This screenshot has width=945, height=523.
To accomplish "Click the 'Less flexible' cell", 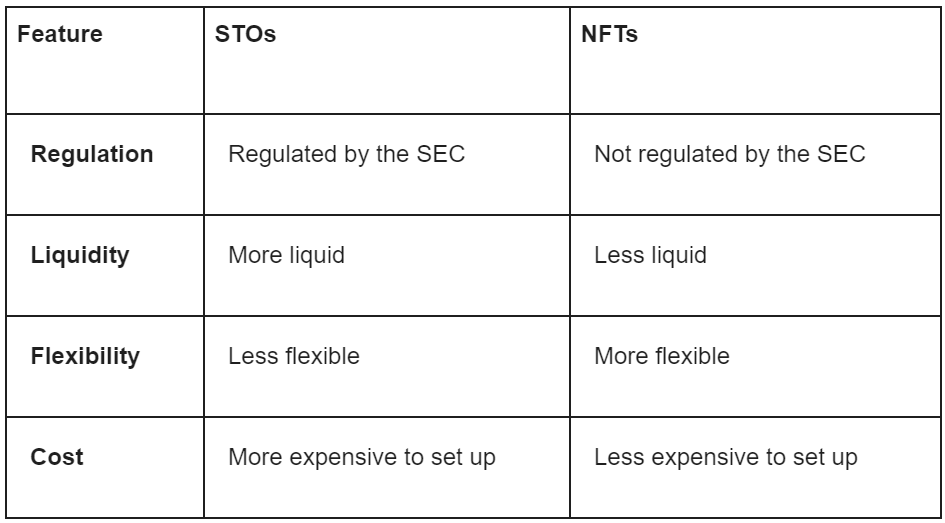I will pyautogui.click(x=387, y=366).
